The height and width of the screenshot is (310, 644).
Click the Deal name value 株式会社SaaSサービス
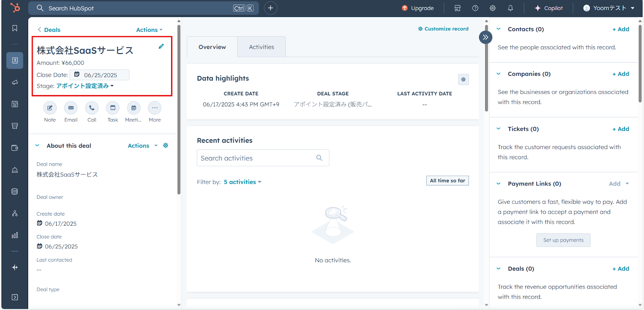coord(67,175)
